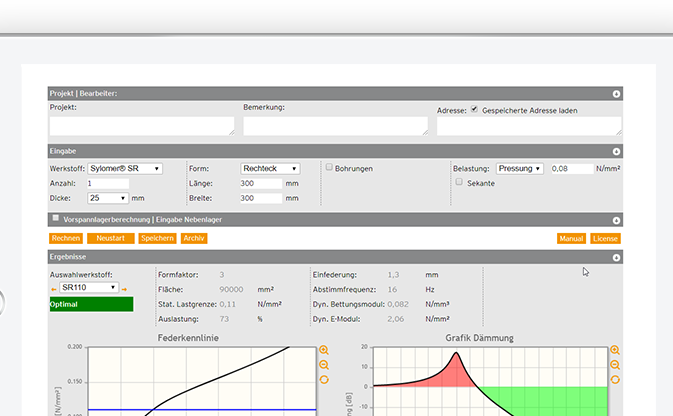The image size is (673, 416).
Task: Click the Auslastung value 73
Action: click(x=224, y=319)
